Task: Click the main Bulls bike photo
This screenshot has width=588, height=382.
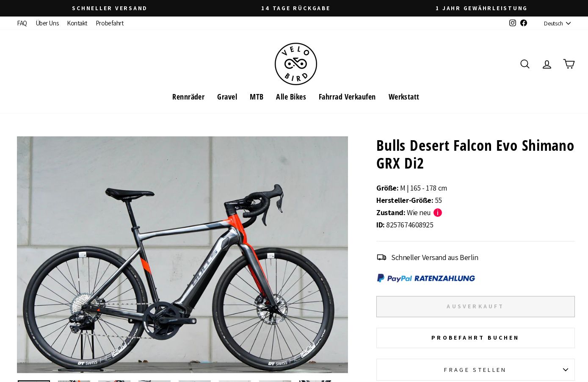Action: click(182, 255)
